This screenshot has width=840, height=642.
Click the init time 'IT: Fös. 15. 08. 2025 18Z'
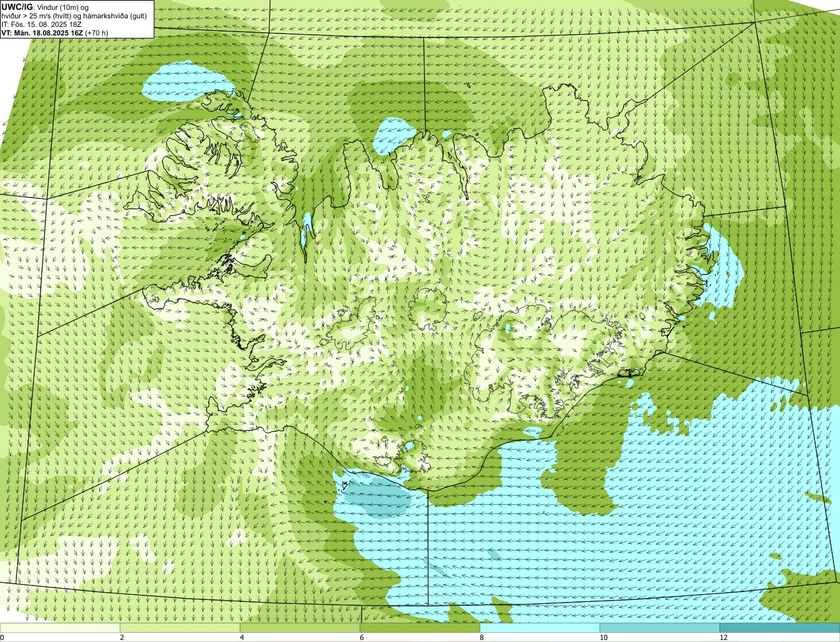coord(41,24)
